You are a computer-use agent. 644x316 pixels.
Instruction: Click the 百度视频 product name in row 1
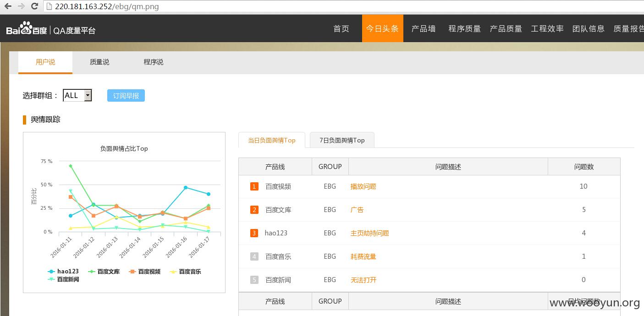coord(278,186)
